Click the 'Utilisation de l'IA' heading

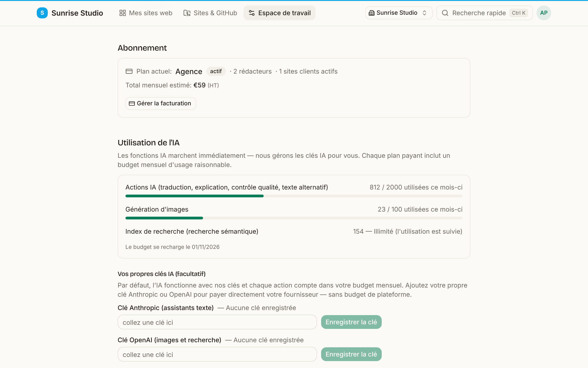[148, 143]
